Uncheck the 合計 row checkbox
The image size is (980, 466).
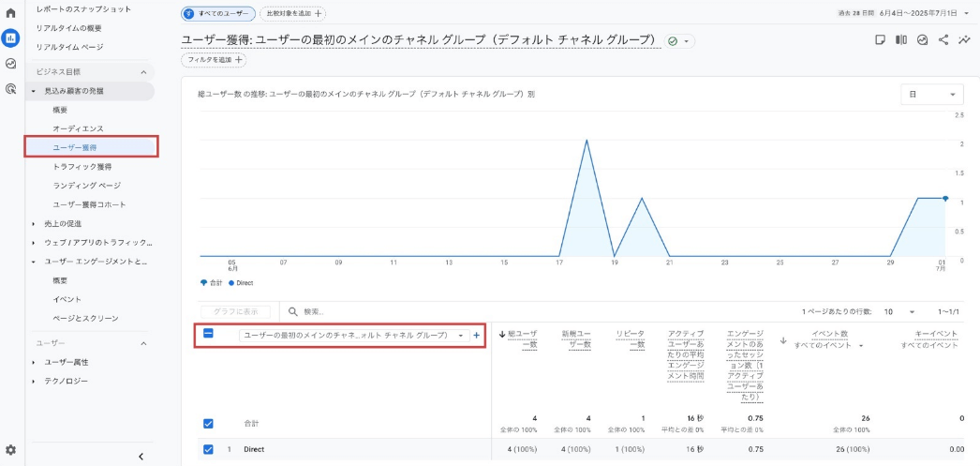[x=209, y=423]
